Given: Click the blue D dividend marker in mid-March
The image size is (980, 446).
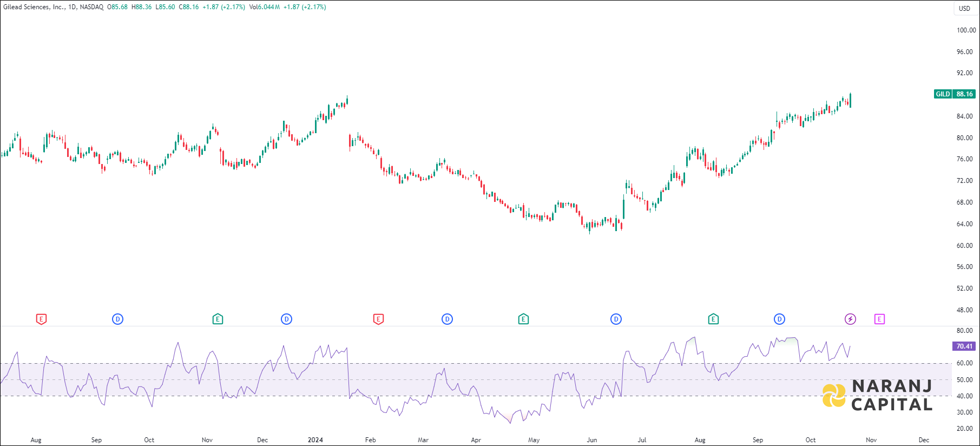Looking at the screenshot, I should click(x=447, y=319).
